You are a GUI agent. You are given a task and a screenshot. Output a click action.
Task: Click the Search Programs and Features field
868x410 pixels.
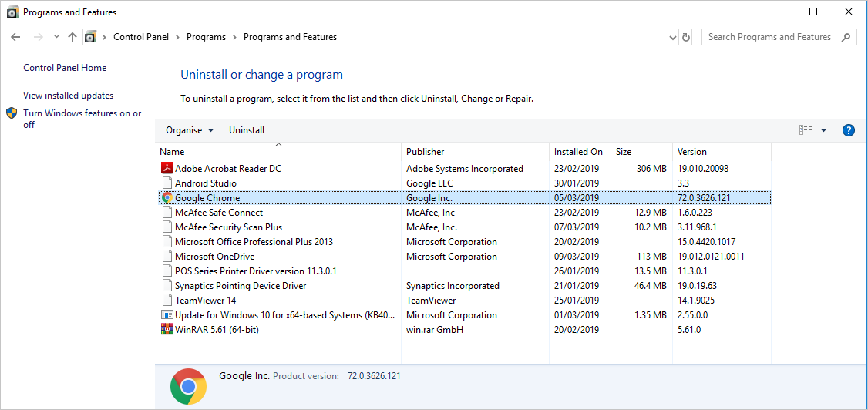pos(771,37)
